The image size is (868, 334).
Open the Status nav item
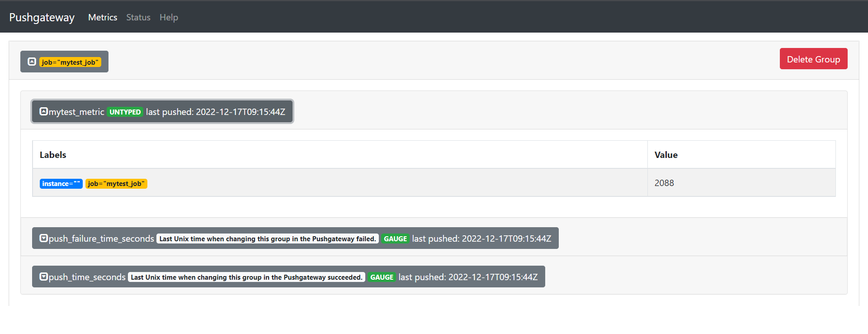138,17
